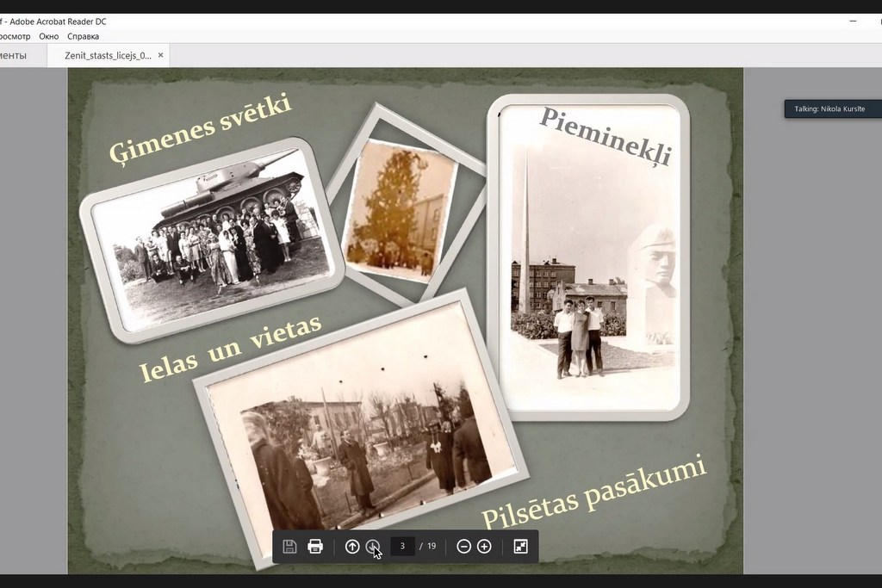
Task: Open the Окно menu
Action: [x=49, y=36]
